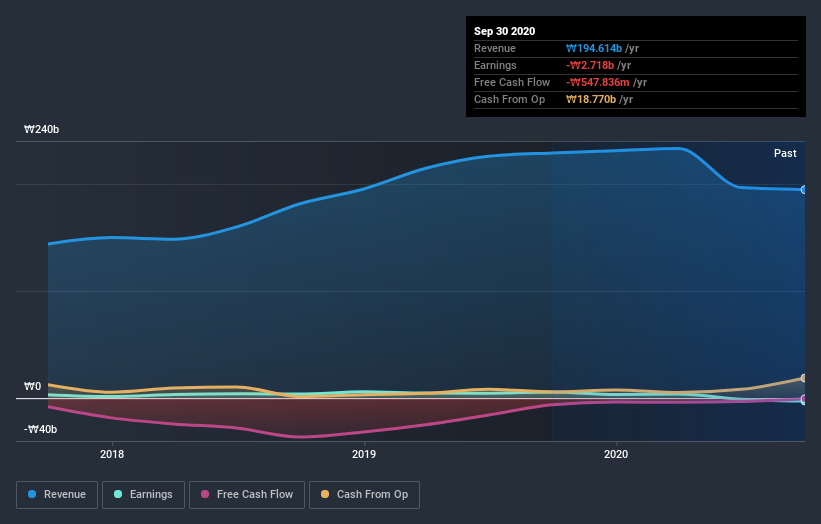The width and height of the screenshot is (821, 524).
Task: Click the ₩194.614b revenue value
Action: [x=594, y=48]
